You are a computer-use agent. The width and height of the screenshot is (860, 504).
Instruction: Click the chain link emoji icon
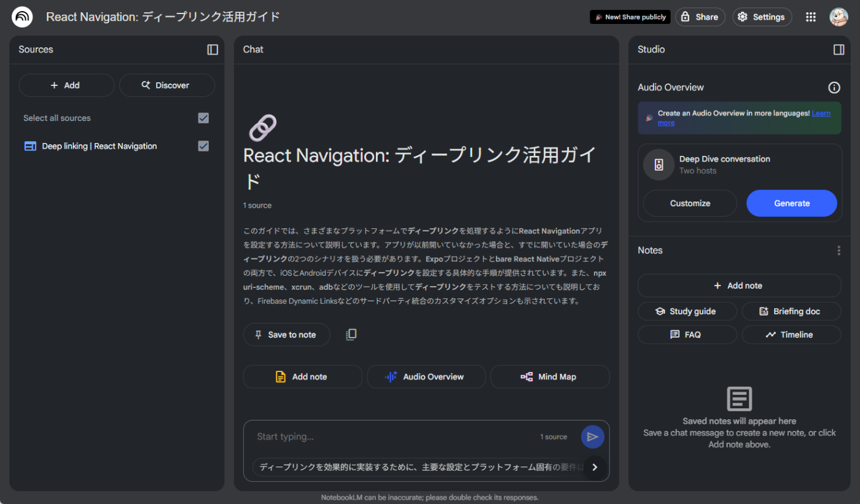[262, 128]
